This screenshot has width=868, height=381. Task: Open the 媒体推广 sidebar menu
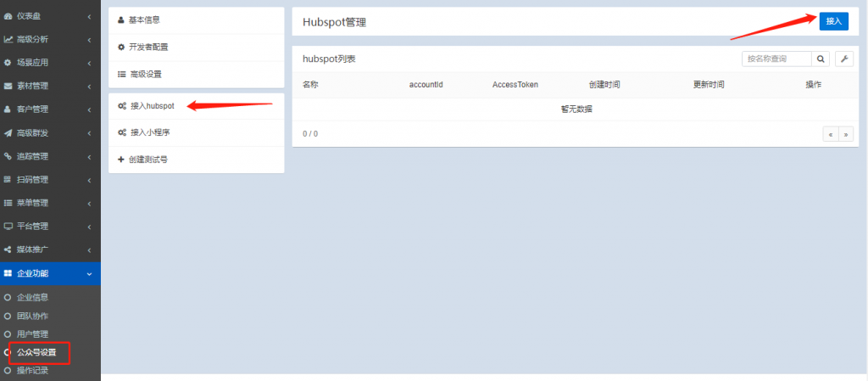click(50, 249)
